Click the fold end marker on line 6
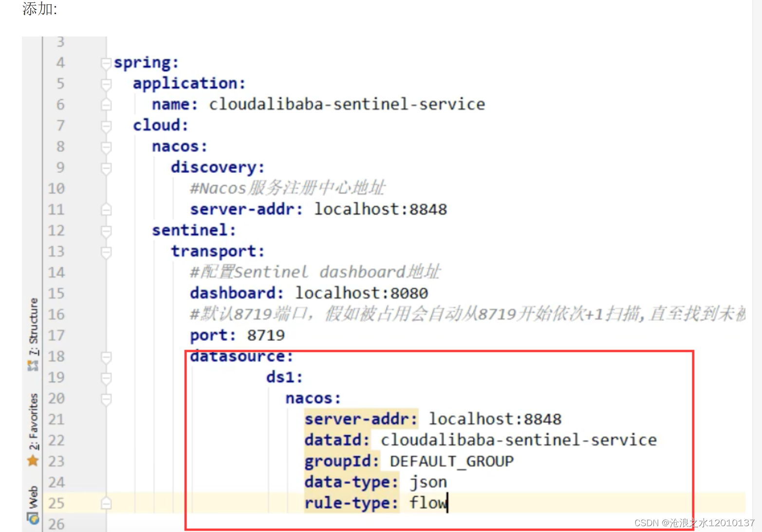Viewport: 762px width, 532px height. coord(106,105)
